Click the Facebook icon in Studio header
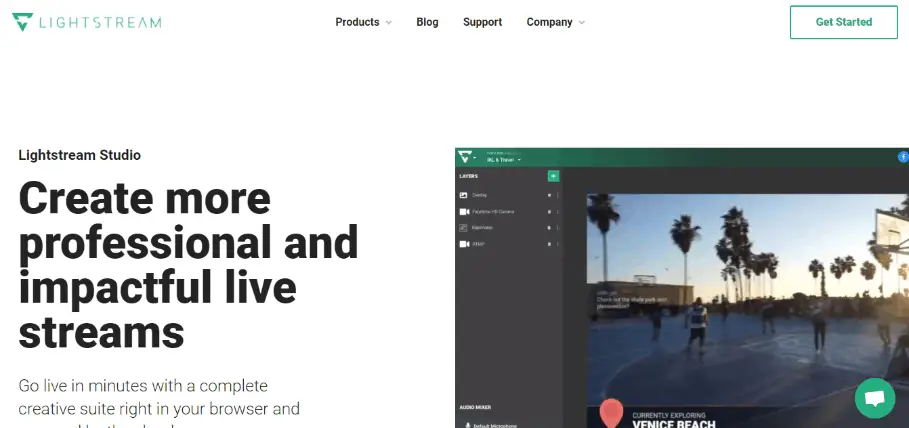 click(x=903, y=157)
